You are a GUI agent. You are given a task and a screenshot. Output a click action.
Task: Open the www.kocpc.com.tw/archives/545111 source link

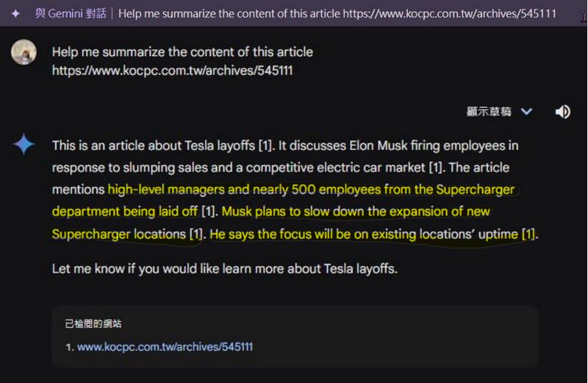click(x=165, y=347)
